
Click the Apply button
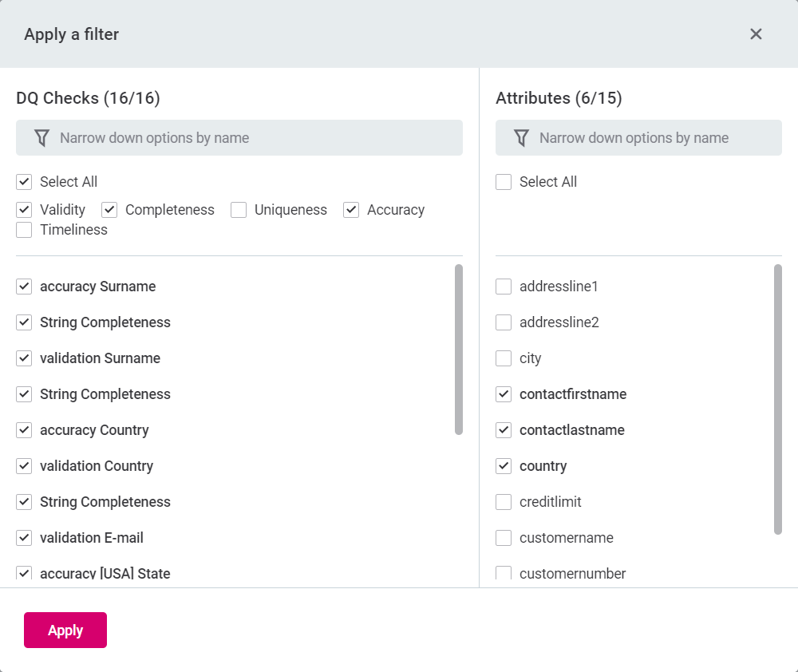pyautogui.click(x=65, y=630)
